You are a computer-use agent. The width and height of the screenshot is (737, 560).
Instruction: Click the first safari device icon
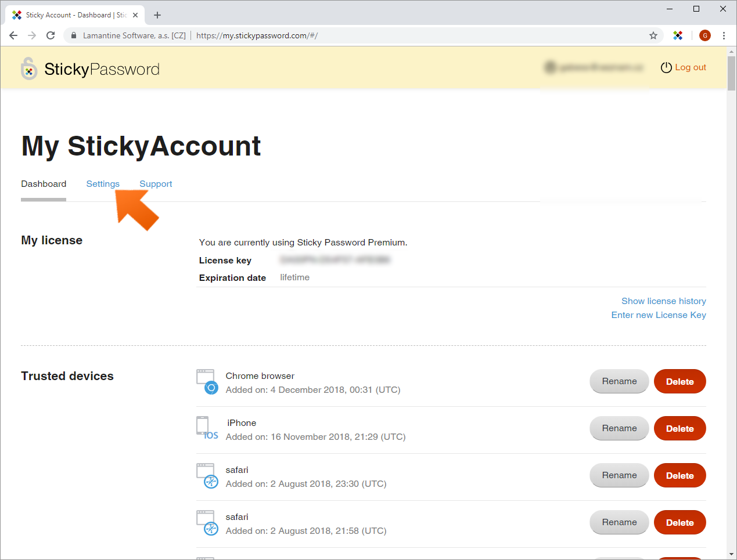(207, 475)
